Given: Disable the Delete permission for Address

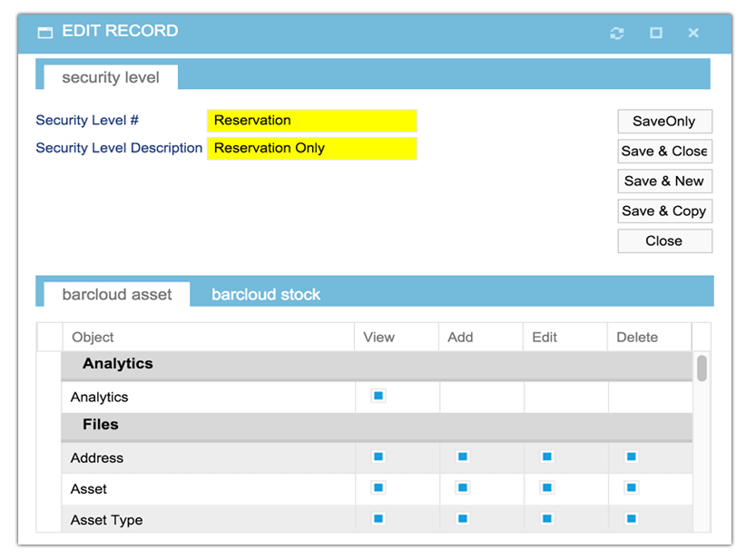Looking at the screenshot, I should [x=631, y=457].
